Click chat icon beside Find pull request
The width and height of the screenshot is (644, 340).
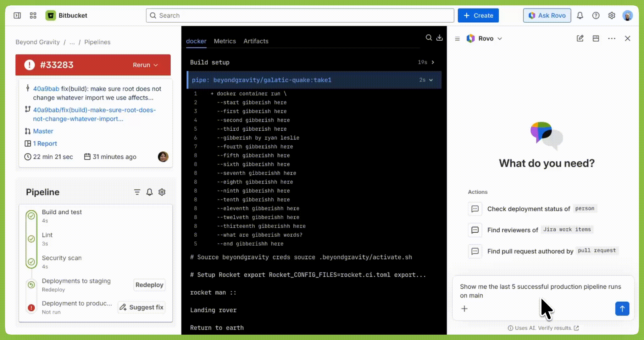(x=475, y=251)
